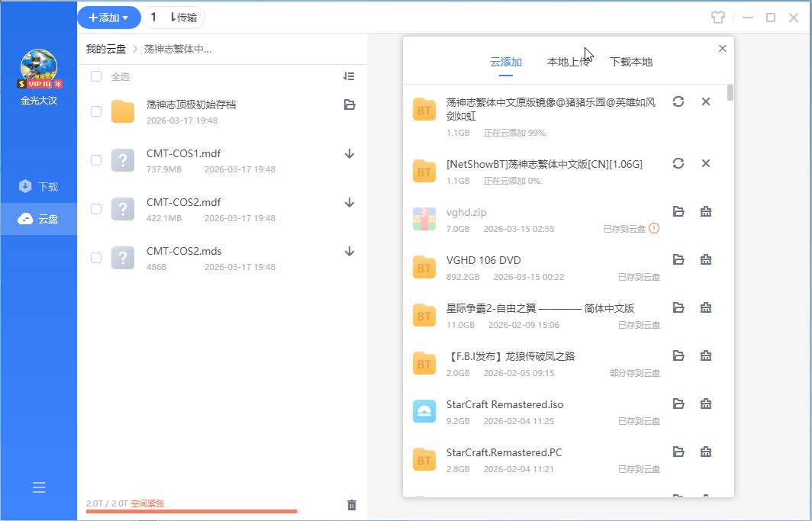Select the 云盘 sidebar item
812x521 pixels.
(x=39, y=219)
